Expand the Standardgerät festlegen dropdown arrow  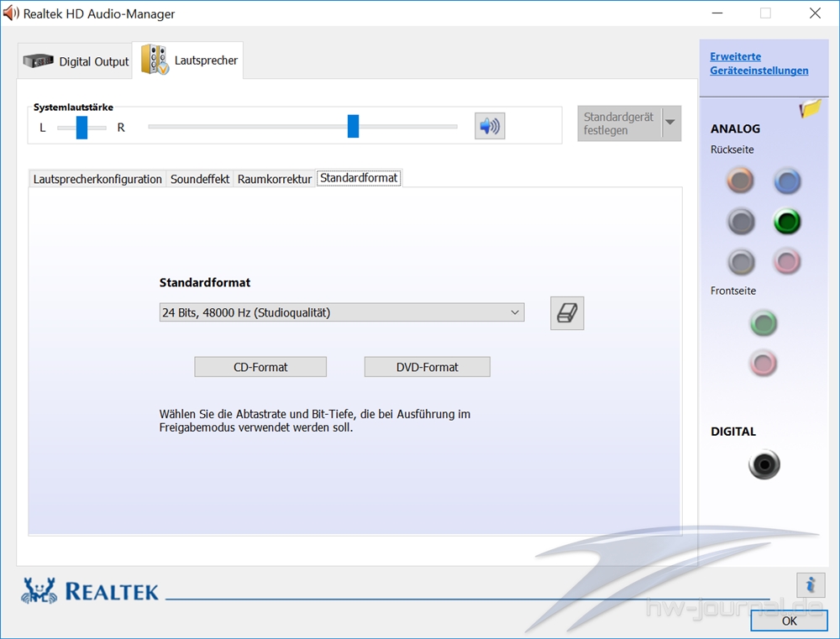(x=670, y=123)
